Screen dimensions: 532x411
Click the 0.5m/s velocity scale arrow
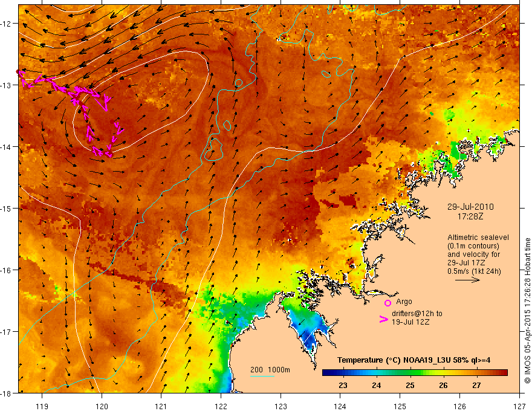467,280
